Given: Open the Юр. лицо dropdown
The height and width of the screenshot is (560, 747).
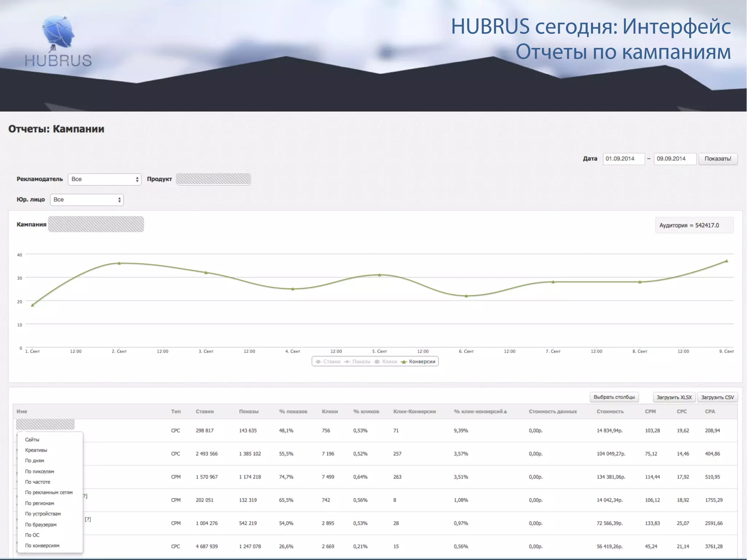Looking at the screenshot, I should [87, 200].
